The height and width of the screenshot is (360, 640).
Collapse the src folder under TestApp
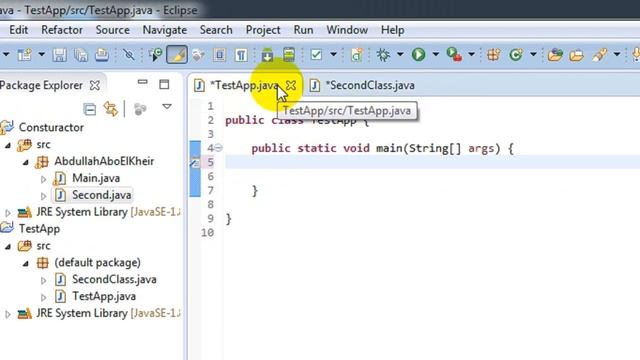point(8,247)
